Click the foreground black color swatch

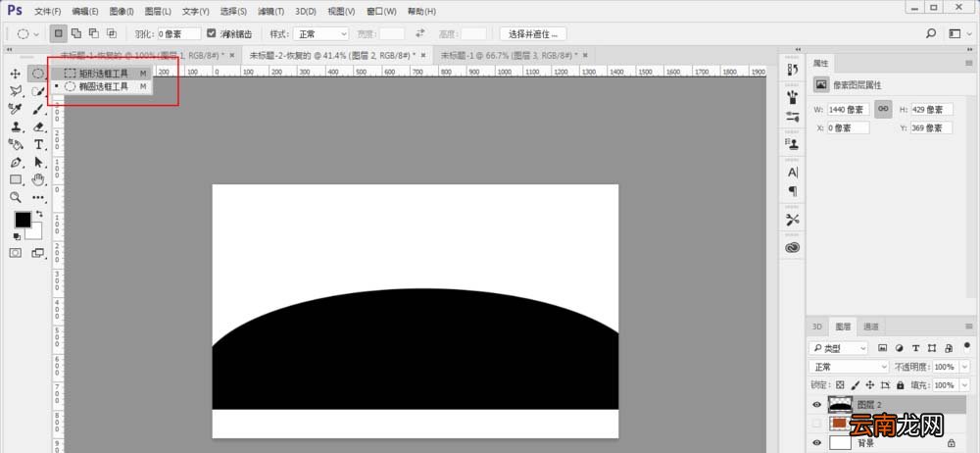[x=23, y=220]
